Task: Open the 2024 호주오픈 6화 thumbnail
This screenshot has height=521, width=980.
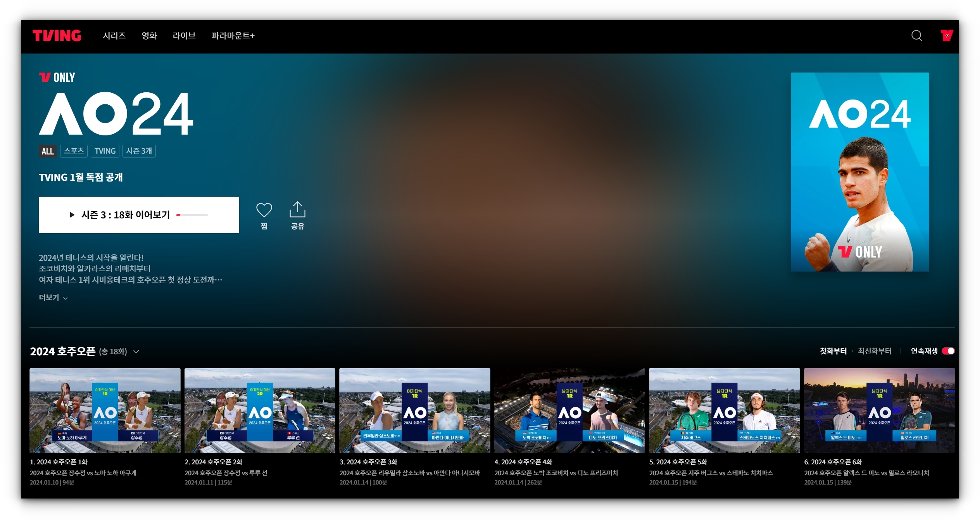Action: click(879, 410)
